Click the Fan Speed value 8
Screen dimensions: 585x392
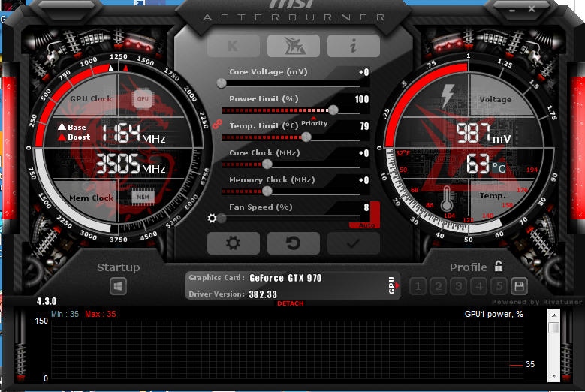[366, 207]
